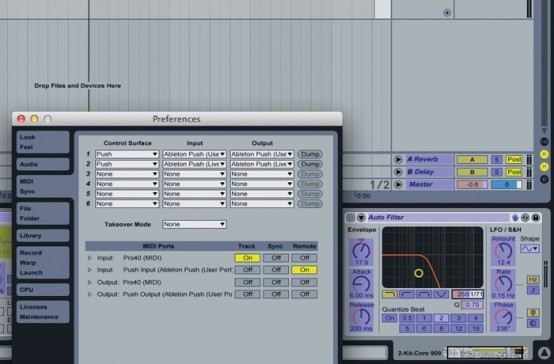Switch LFO rate to Hz mode icon
This screenshot has width=554, height=364.
pos(533,280)
